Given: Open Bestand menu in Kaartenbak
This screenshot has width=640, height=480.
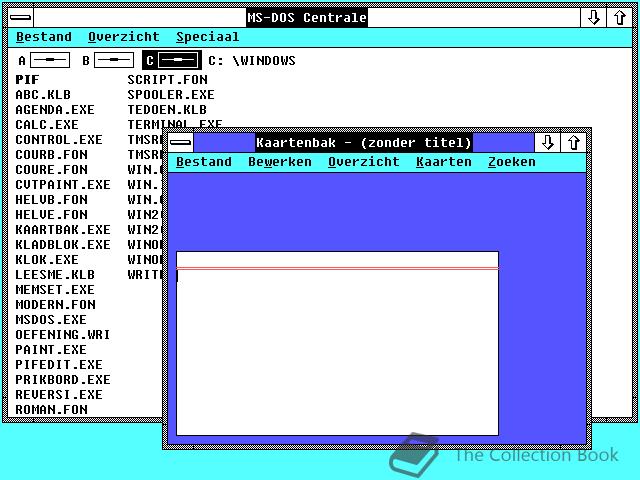Looking at the screenshot, I should coord(204,162).
